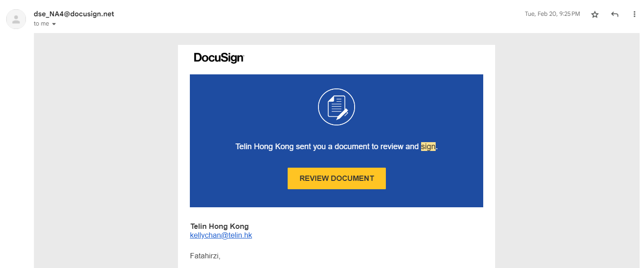
Task: Click the bold 'Telin Hong Kong' sender name
Action: pos(219,227)
